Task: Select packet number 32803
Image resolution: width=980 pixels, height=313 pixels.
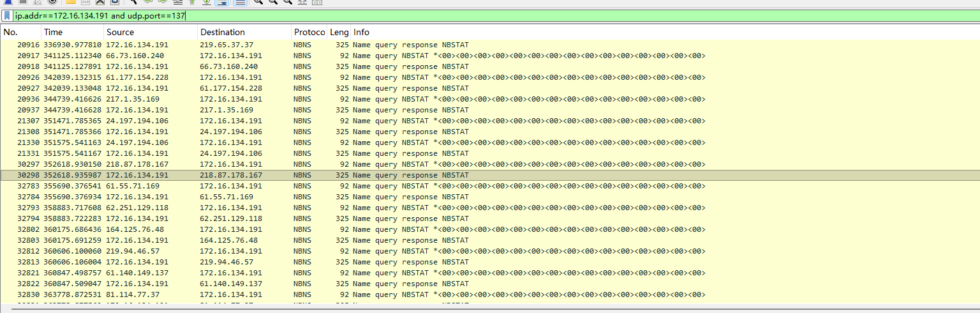Action: (x=28, y=240)
